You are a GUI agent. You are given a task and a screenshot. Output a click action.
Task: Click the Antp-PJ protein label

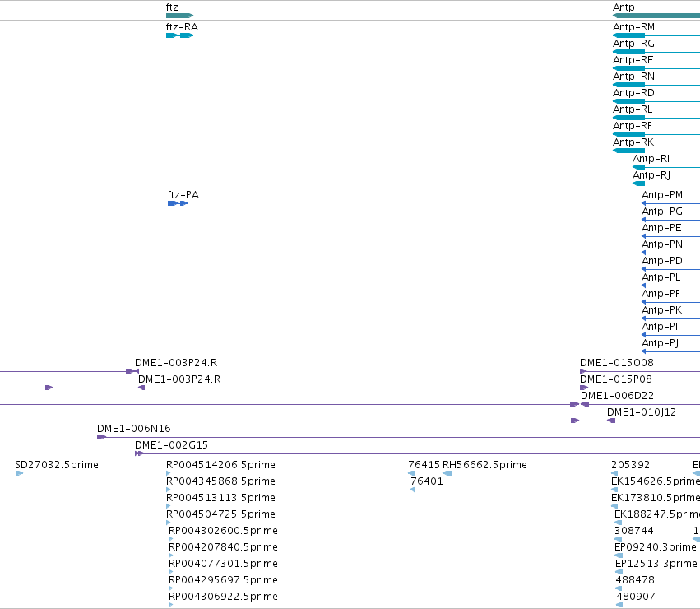pos(661,343)
